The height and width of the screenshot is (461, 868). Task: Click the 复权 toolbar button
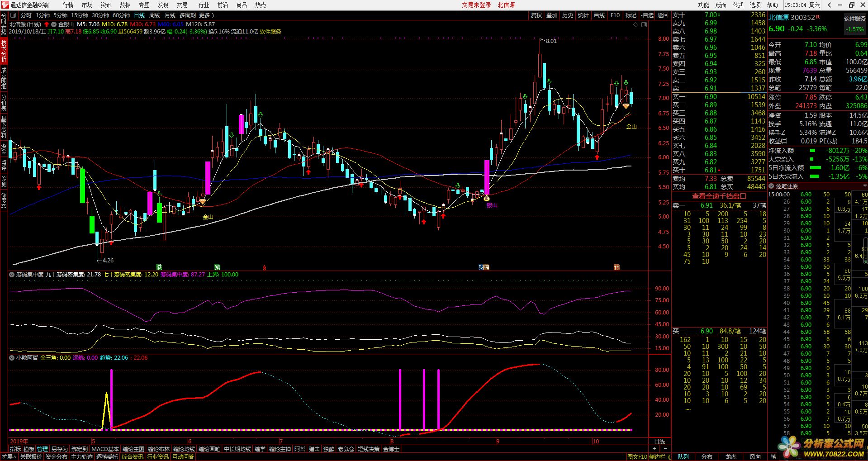pyautogui.click(x=536, y=15)
